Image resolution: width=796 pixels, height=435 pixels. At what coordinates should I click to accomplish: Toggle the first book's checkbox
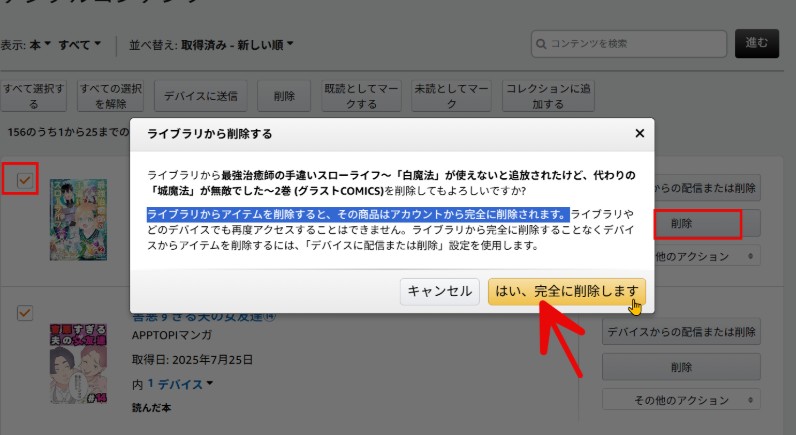coord(26,179)
